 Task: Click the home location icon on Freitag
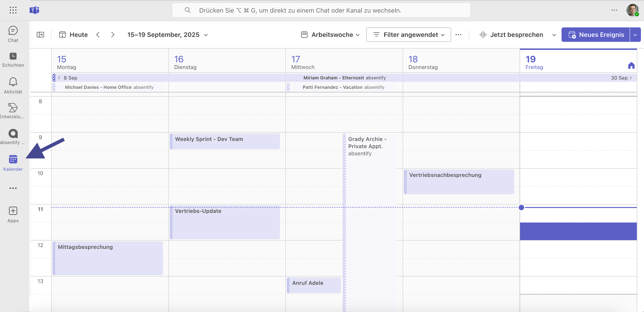[x=631, y=66]
